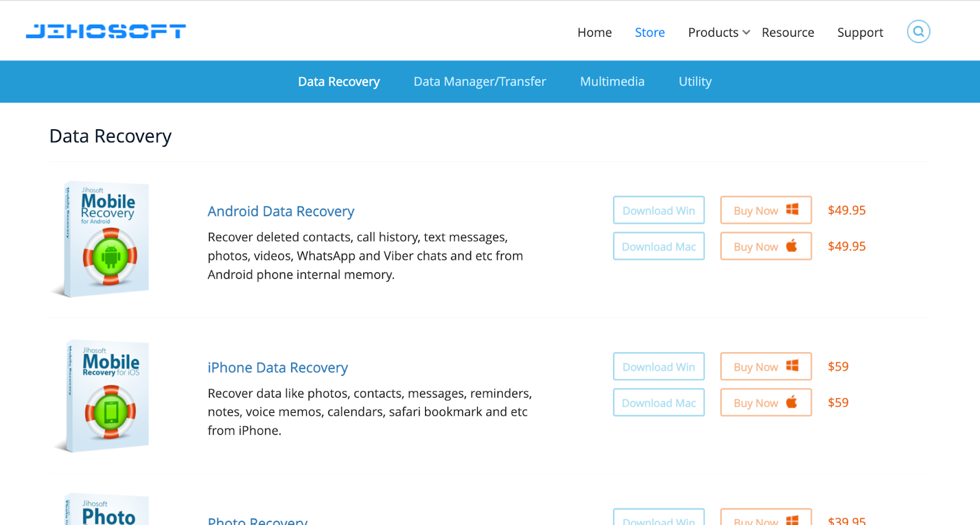
Task: Buy Android Data Recovery for Windows
Action: tap(766, 210)
